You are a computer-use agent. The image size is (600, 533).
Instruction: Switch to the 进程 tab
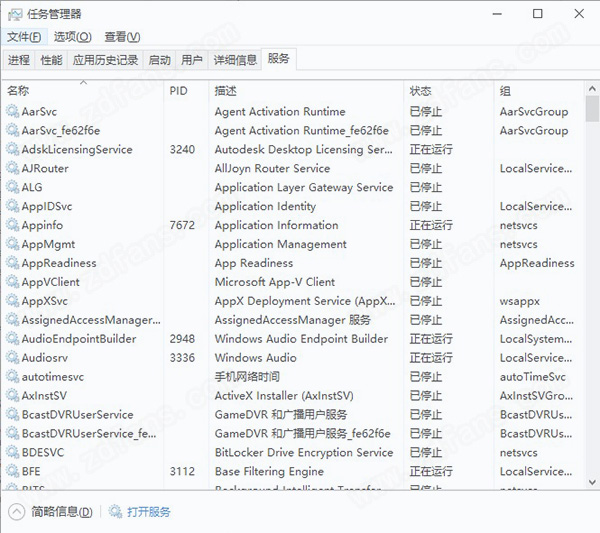(x=19, y=60)
